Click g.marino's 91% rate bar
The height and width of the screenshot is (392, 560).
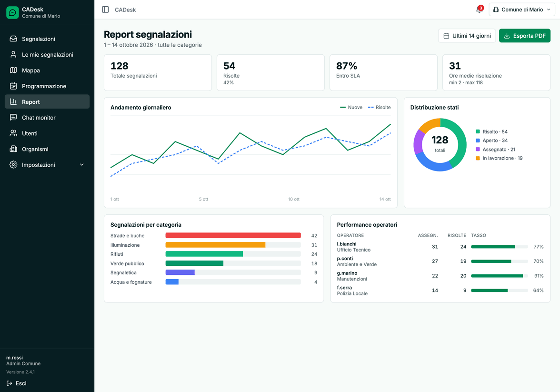[x=499, y=276]
